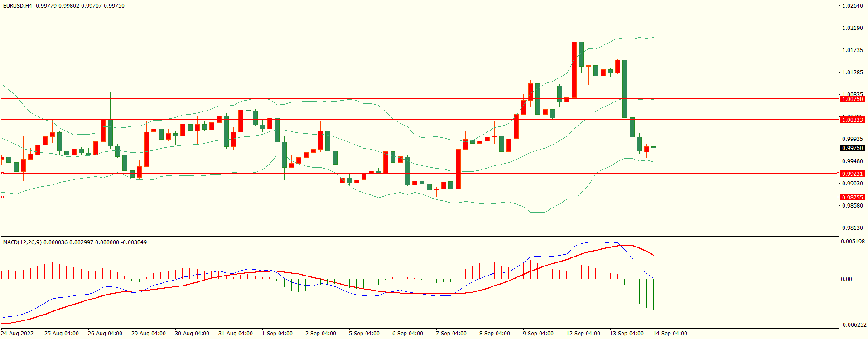Click the 1.01735 price scale label
Image resolution: width=868 pixels, height=339 pixels.
click(852, 50)
